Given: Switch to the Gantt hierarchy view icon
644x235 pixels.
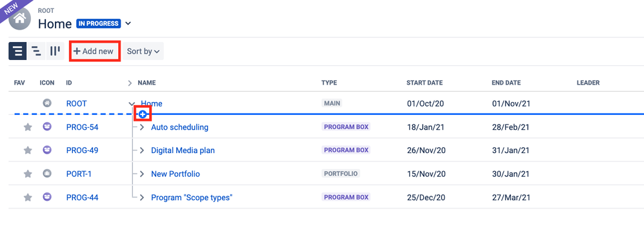Looking at the screenshot, I should tap(37, 51).
